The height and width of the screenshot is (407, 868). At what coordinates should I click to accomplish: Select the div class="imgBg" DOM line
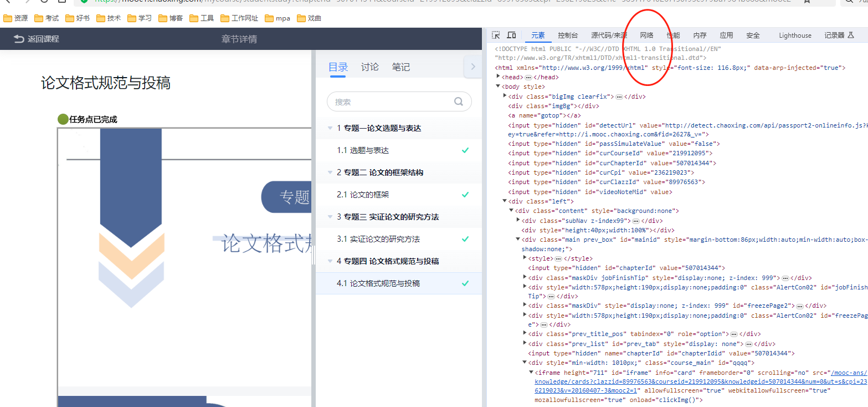pos(553,105)
